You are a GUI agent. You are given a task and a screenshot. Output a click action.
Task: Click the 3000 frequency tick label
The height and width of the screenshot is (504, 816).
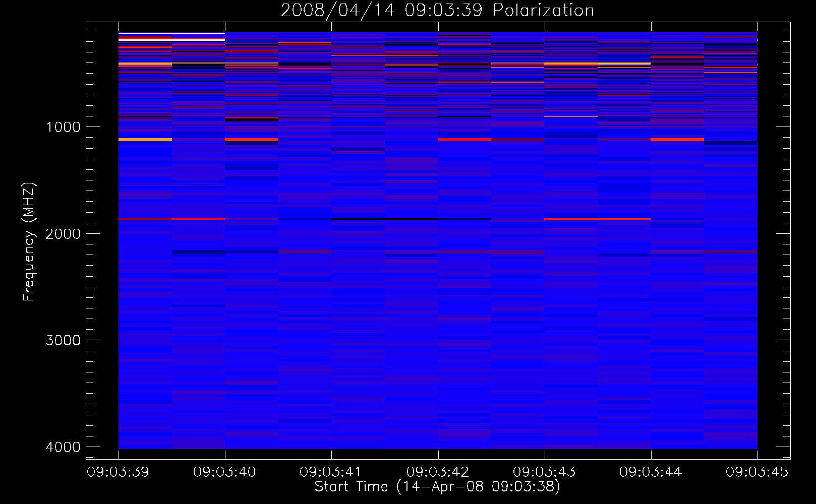coord(63,340)
